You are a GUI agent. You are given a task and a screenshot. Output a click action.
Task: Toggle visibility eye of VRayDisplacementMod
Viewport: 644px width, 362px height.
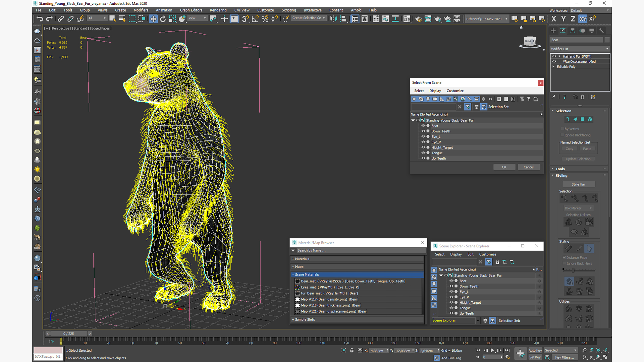click(x=554, y=61)
